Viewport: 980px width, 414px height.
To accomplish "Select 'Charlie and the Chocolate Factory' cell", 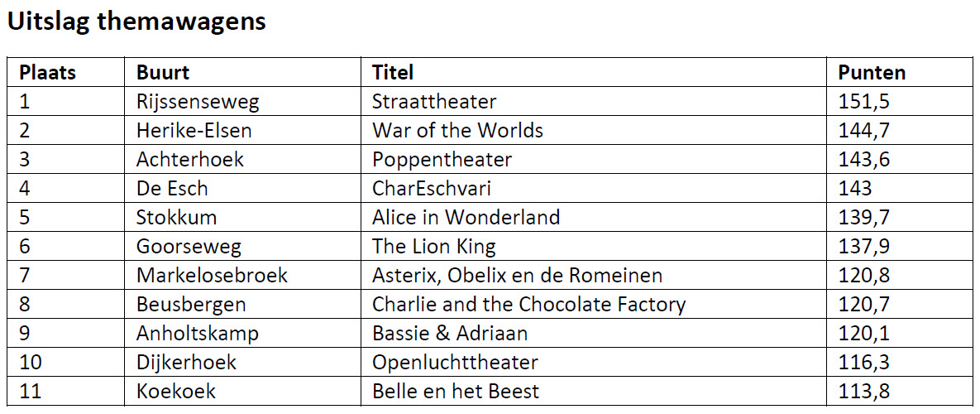I will (x=528, y=305).
